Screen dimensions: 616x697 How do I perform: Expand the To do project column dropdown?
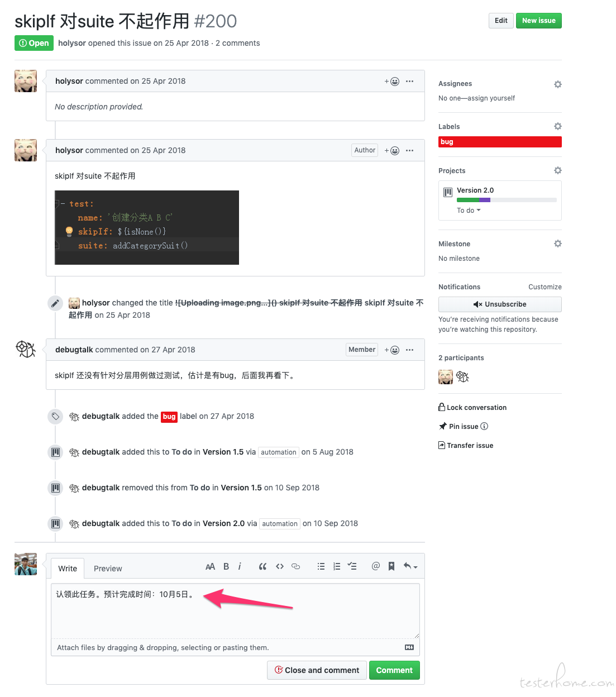pyautogui.click(x=469, y=211)
